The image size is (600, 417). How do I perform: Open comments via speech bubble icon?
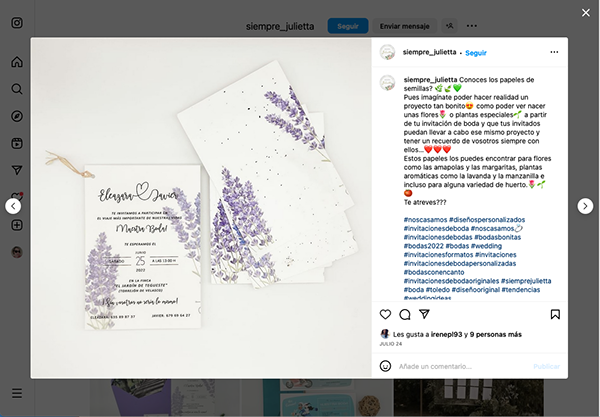click(405, 314)
